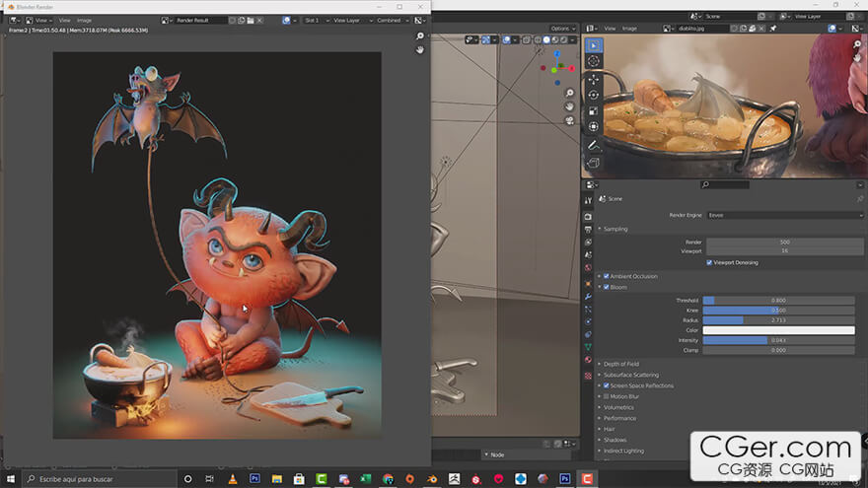
Task: Expand Depth of Field panel
Action: pos(621,364)
